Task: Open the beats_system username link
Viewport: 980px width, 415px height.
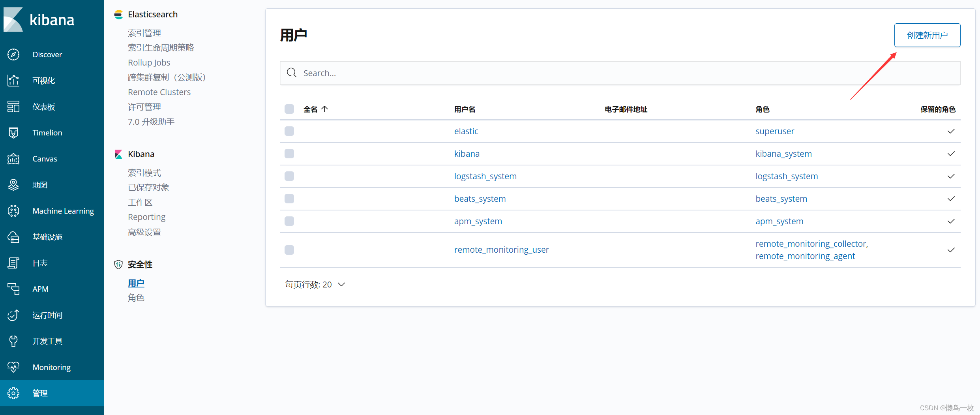Action: pyautogui.click(x=480, y=199)
